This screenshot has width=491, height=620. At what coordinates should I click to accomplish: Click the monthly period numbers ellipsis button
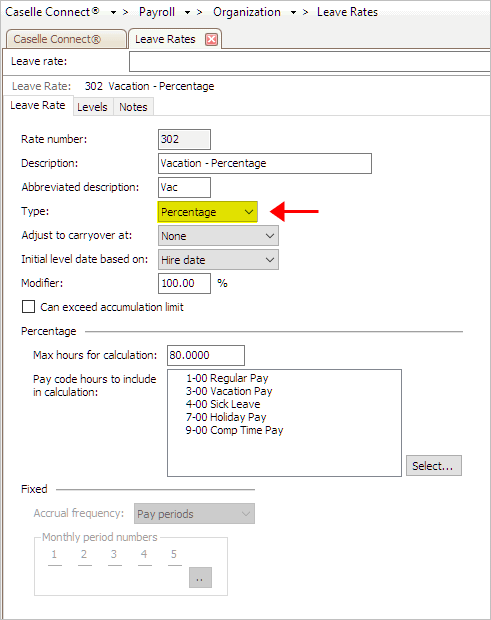coord(200,578)
